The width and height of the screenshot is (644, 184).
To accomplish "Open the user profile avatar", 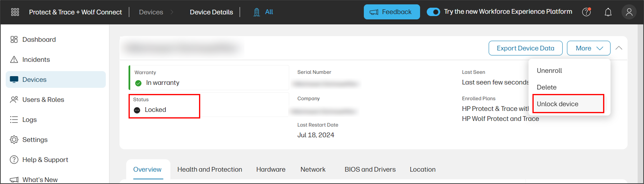I will pyautogui.click(x=629, y=12).
